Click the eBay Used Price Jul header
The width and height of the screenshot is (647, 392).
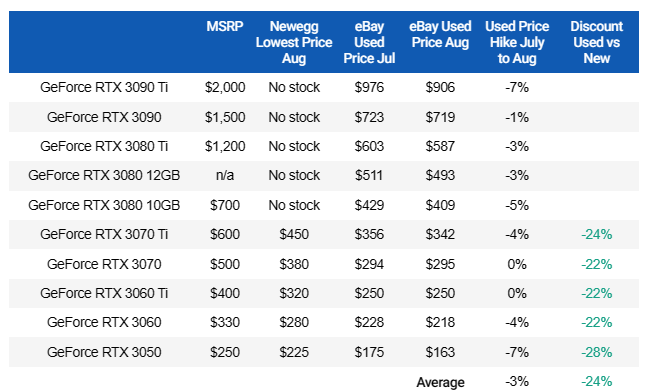click(x=369, y=42)
